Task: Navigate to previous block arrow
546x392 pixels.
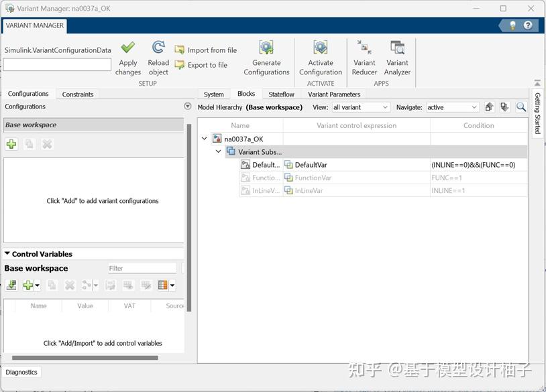Action: point(489,107)
